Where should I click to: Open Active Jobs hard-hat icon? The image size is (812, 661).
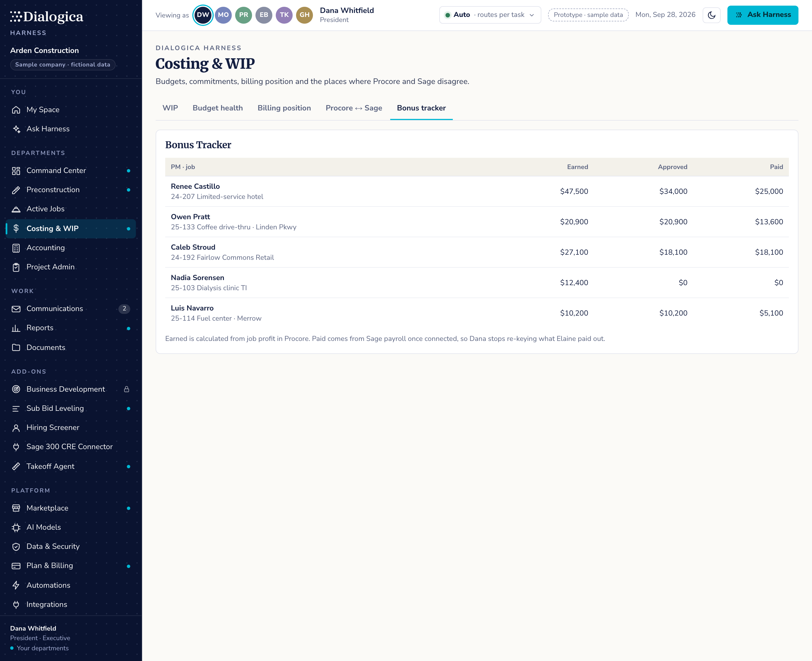point(16,209)
